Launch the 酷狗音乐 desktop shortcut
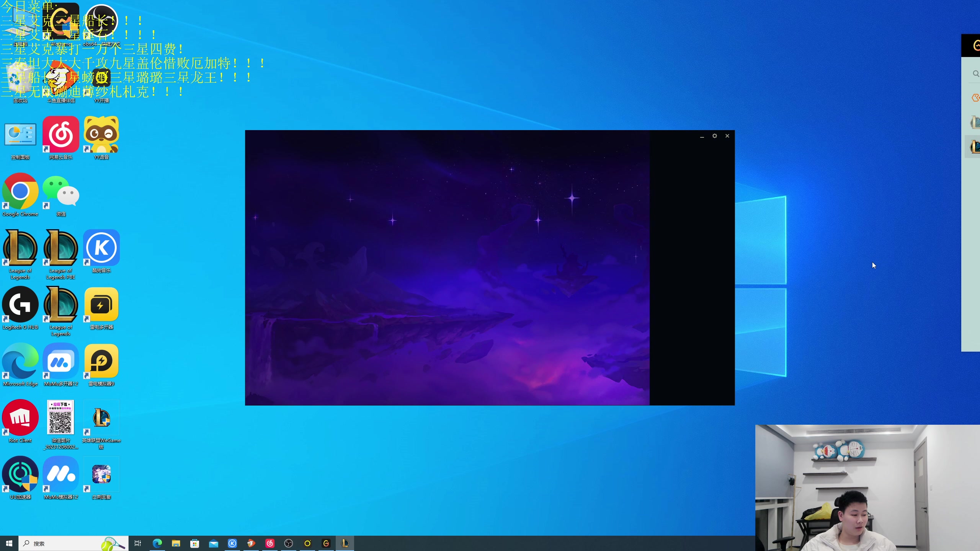Viewport: 980px width, 551px height. tap(101, 252)
